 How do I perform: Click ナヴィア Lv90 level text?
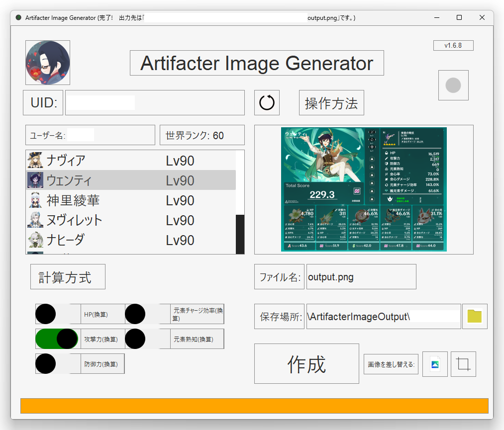tap(180, 161)
